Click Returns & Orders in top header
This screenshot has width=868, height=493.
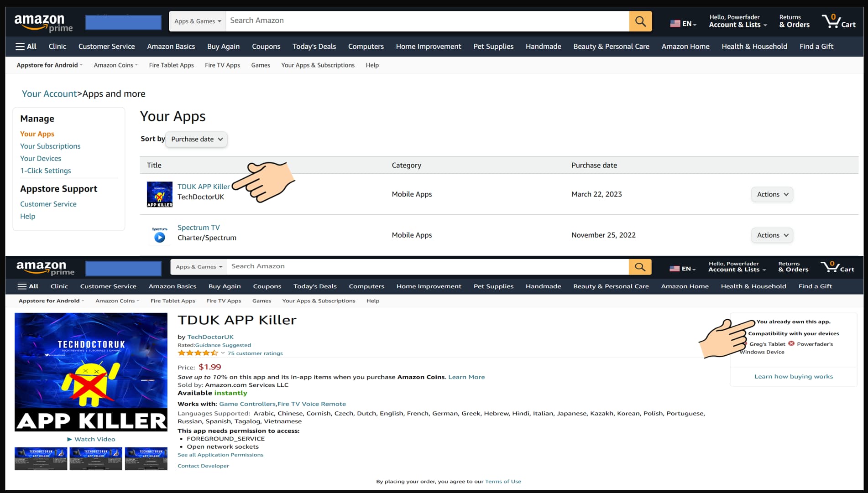pyautogui.click(x=794, y=21)
